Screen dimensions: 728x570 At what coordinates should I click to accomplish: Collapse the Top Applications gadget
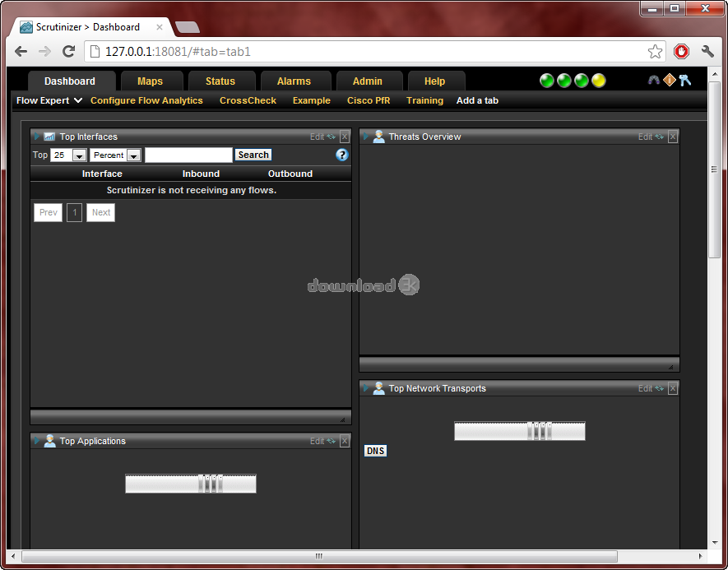pos(37,441)
